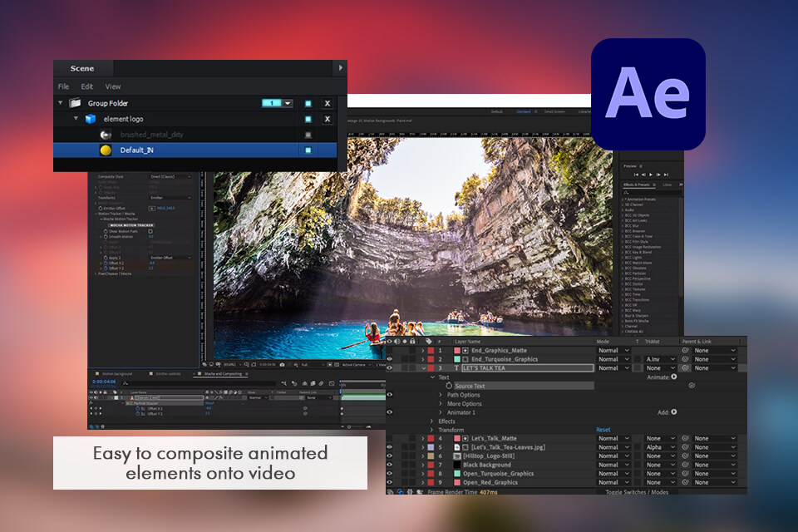Click the text layer T icon
The height and width of the screenshot is (532, 798).
click(x=456, y=368)
